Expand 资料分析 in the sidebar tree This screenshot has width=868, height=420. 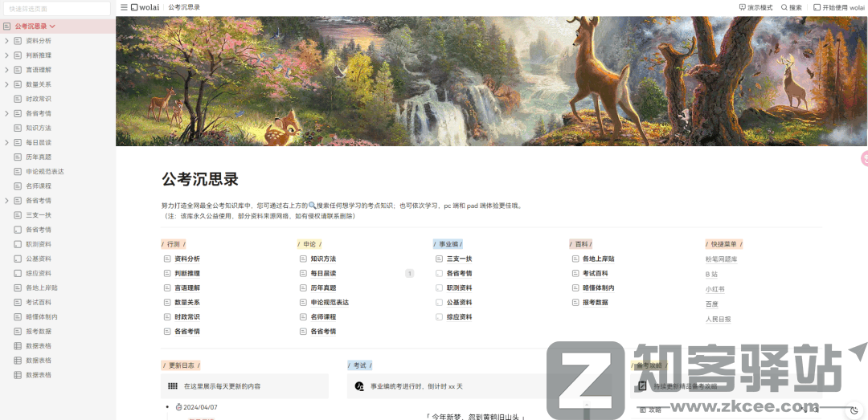coord(6,41)
